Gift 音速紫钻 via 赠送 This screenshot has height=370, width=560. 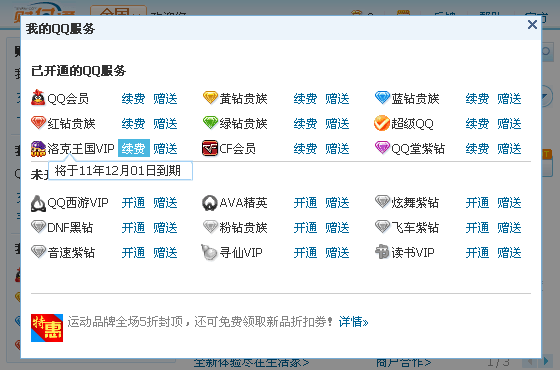coord(165,253)
